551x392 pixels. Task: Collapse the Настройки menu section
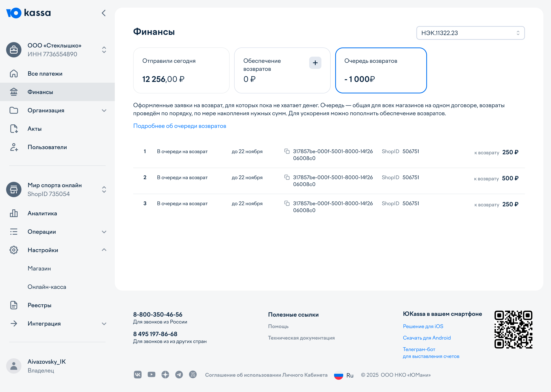104,250
